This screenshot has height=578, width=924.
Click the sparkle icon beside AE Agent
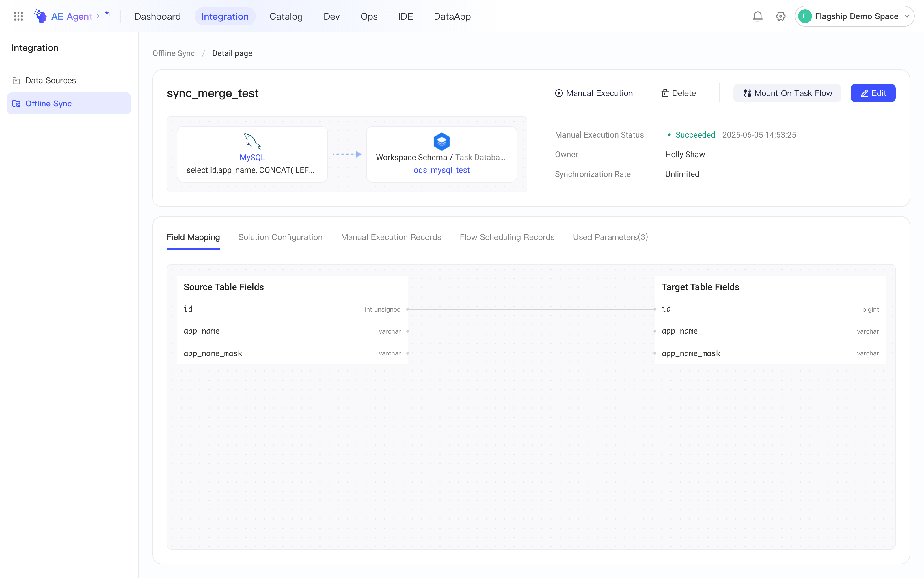[x=107, y=14]
